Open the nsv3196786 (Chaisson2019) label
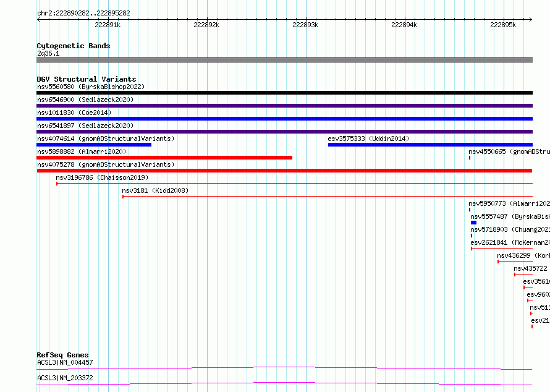The image size is (550, 392). tap(102, 177)
